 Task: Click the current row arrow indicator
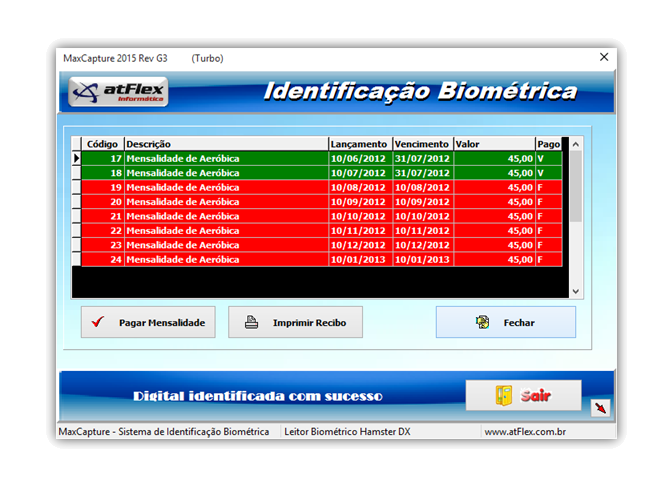tap(76, 158)
